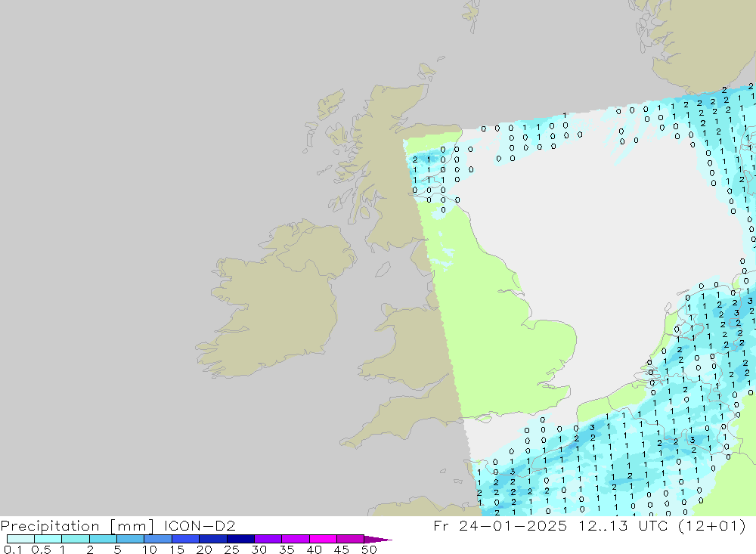
Task: Choose the 40–45 mm legend swatch
Action: [x=323, y=539]
